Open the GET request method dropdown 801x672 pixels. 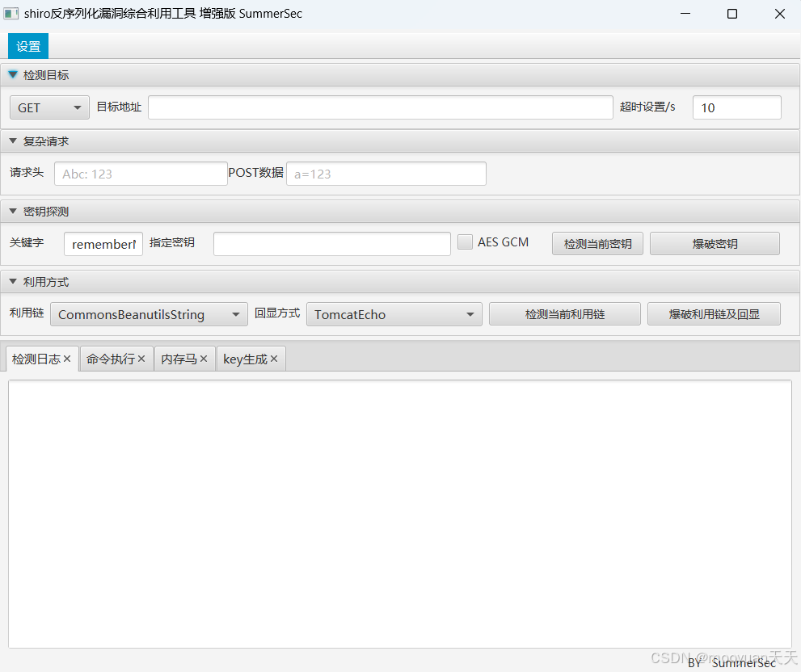click(x=49, y=107)
